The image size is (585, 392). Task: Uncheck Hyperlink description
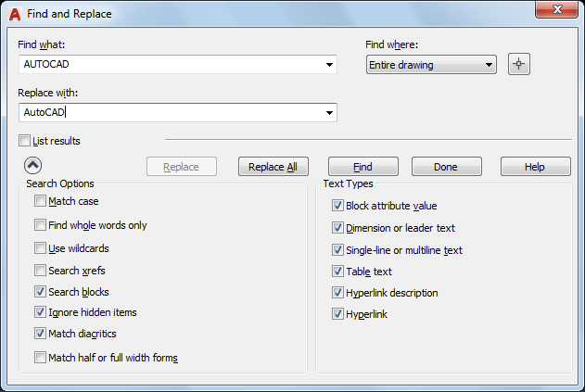(x=337, y=293)
